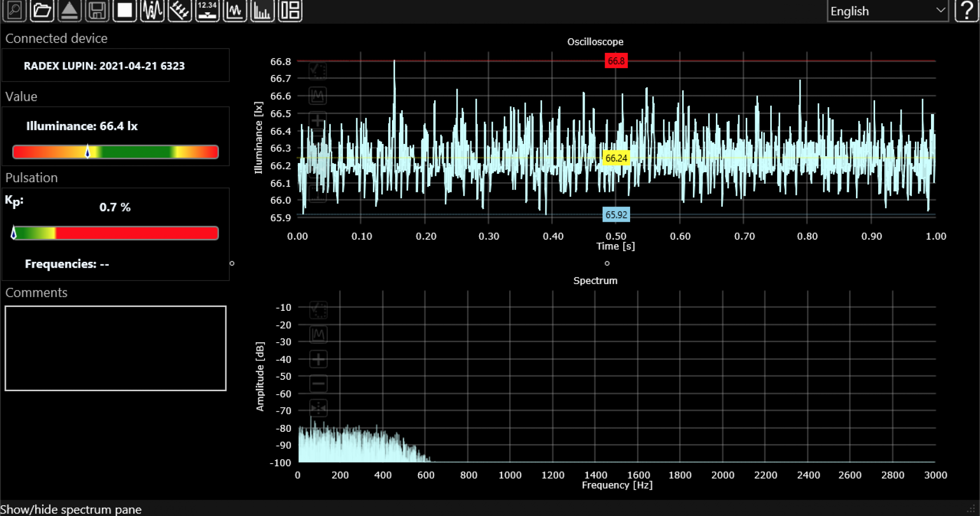Image resolution: width=980 pixels, height=516 pixels.
Task: Open help with the question mark
Action: pyautogui.click(x=967, y=11)
